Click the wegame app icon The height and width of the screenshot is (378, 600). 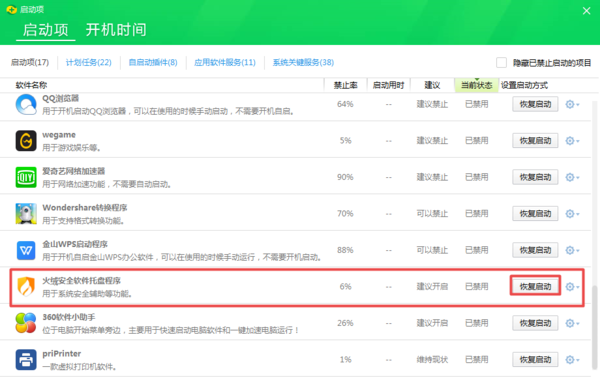coord(26,141)
